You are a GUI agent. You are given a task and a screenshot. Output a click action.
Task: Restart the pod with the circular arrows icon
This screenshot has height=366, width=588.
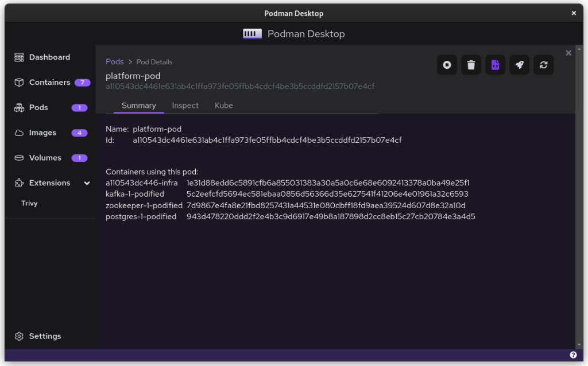(x=543, y=65)
